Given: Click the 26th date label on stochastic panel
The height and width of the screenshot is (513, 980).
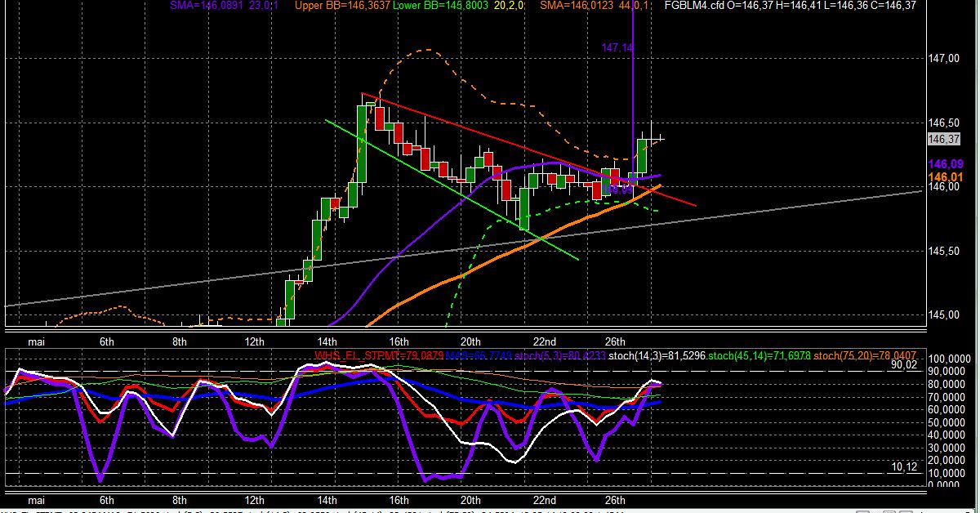Looking at the screenshot, I should pos(615,500).
